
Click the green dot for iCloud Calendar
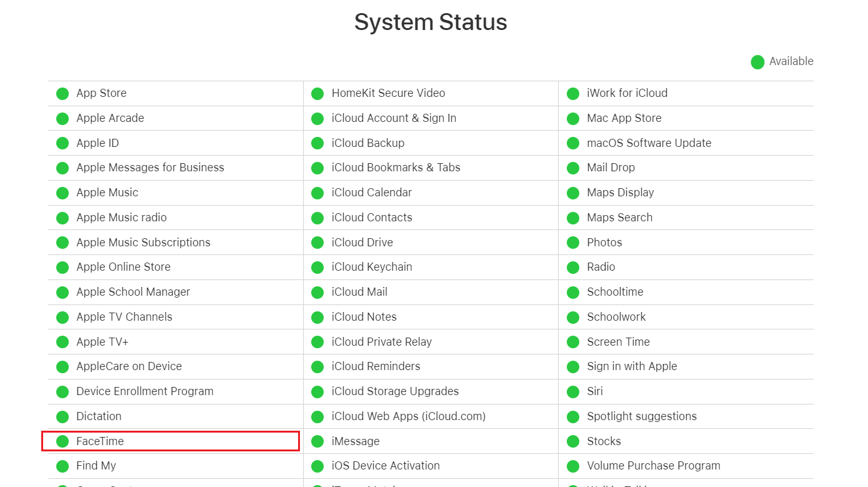pos(317,193)
